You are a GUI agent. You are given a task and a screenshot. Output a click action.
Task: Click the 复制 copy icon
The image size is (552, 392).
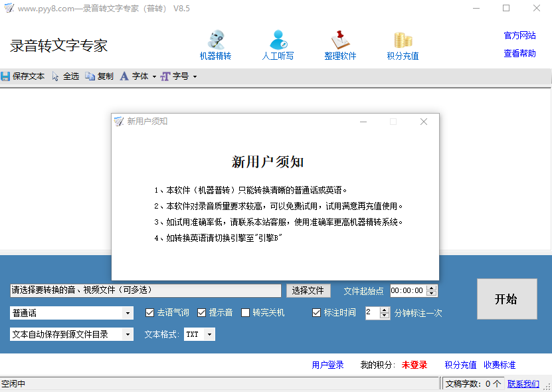click(90, 76)
